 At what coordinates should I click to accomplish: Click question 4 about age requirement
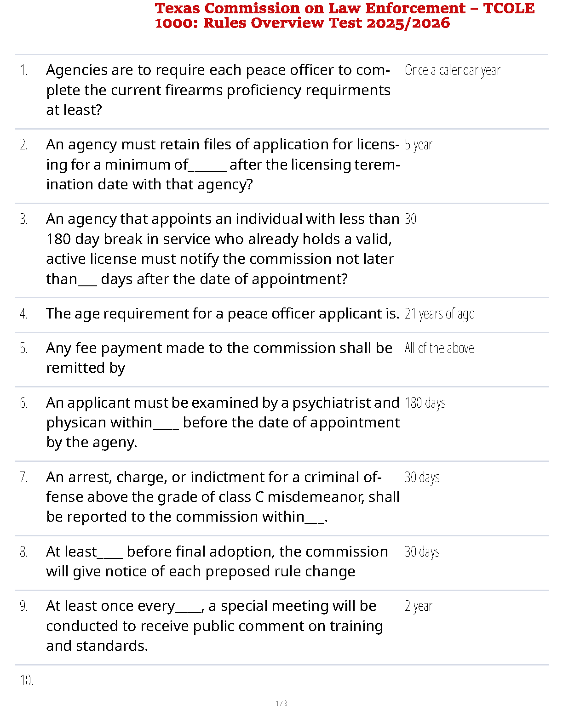tap(223, 313)
